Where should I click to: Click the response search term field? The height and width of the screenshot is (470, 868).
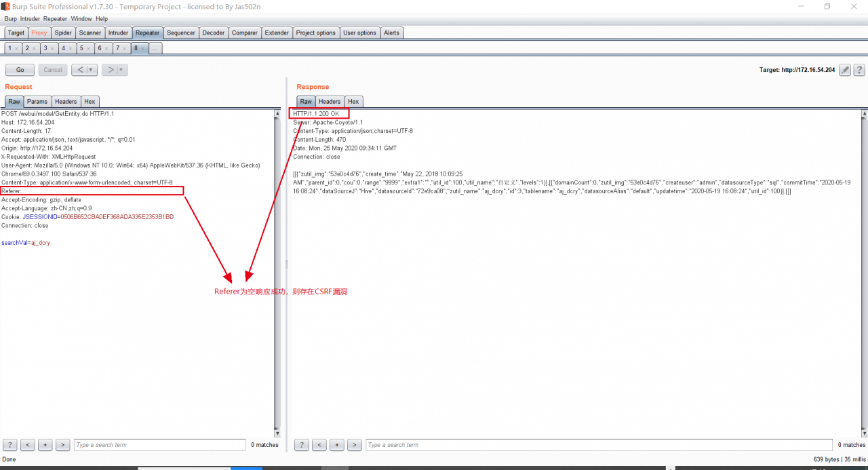point(599,445)
